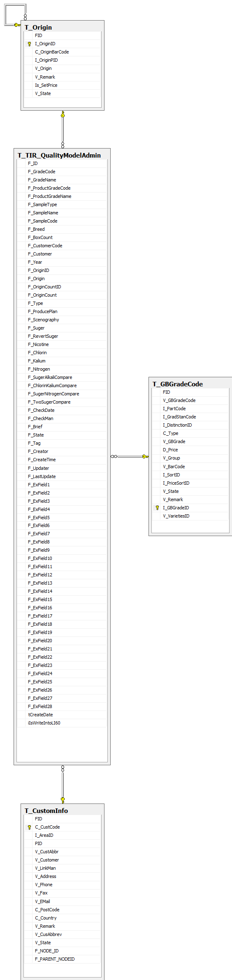232x980 pixels.
Task: Click the F_NODE_ID row
Action: coord(62,951)
